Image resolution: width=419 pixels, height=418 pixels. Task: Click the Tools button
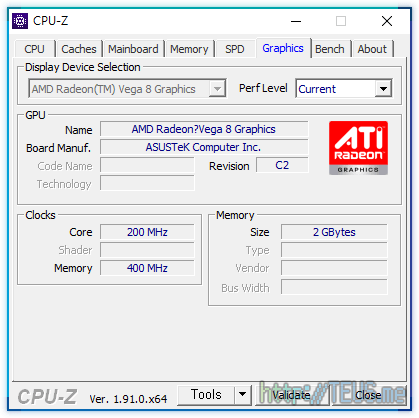tap(206, 395)
